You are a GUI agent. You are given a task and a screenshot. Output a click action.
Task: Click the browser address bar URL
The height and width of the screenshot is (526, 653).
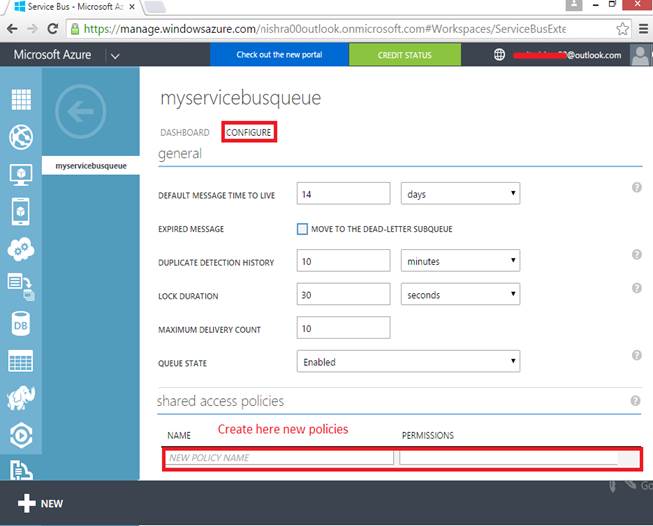(x=325, y=29)
